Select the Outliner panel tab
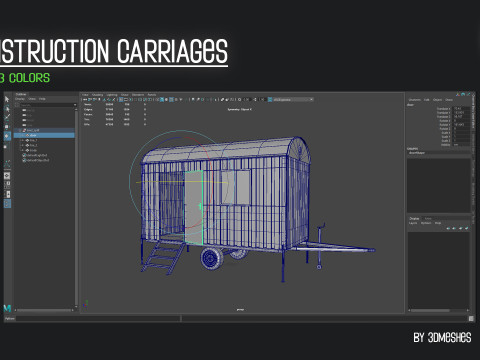 pyautogui.click(x=21, y=94)
